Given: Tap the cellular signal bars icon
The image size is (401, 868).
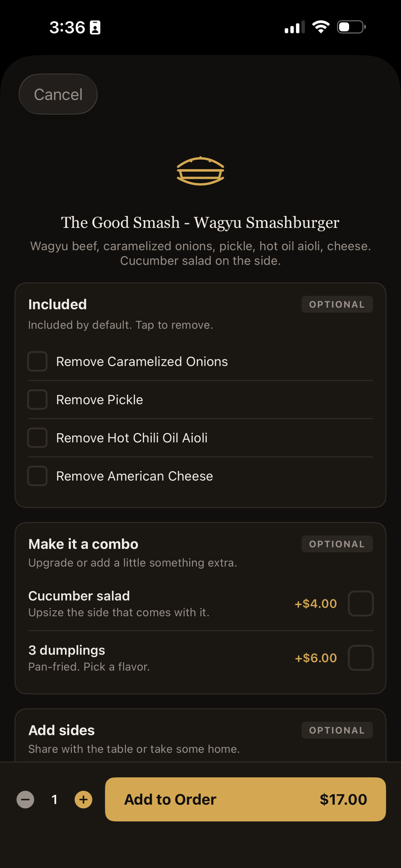Looking at the screenshot, I should point(295,27).
